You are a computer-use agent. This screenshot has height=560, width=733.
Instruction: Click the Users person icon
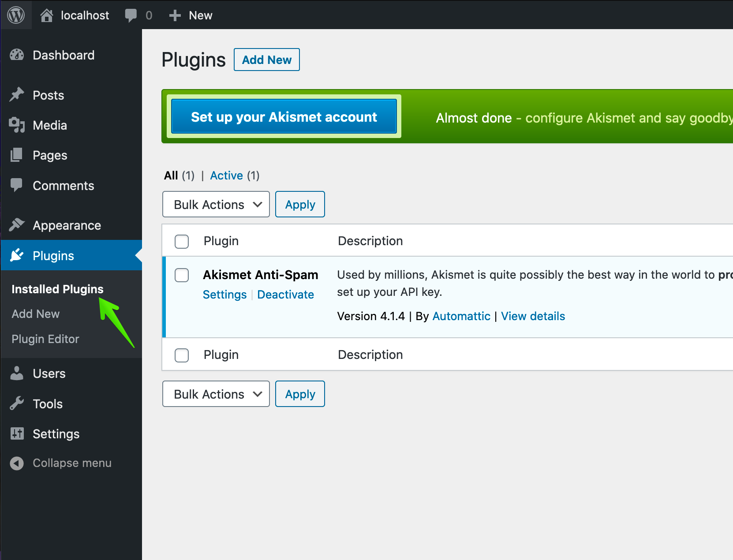[x=17, y=373]
